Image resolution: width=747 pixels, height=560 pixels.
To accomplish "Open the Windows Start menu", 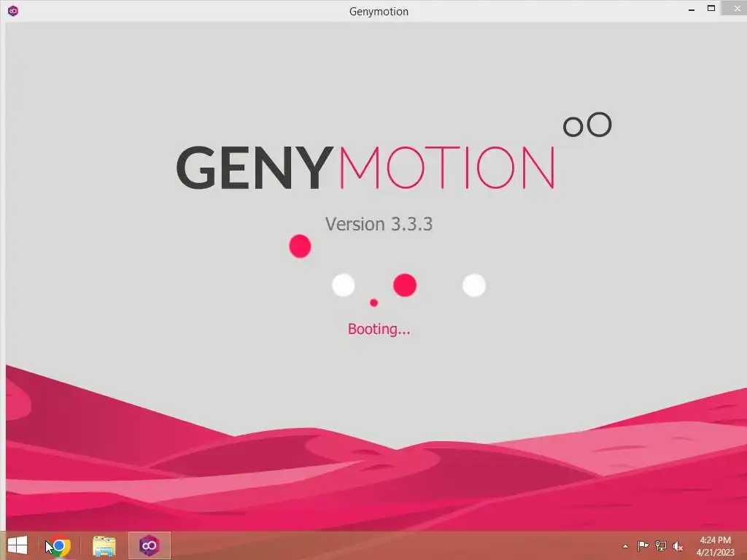I will tap(18, 545).
